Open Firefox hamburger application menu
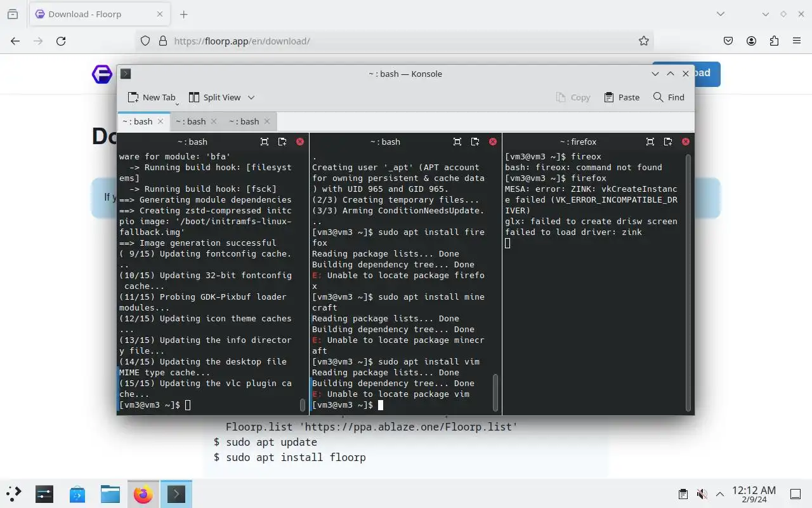This screenshot has height=508, width=812. click(x=797, y=41)
